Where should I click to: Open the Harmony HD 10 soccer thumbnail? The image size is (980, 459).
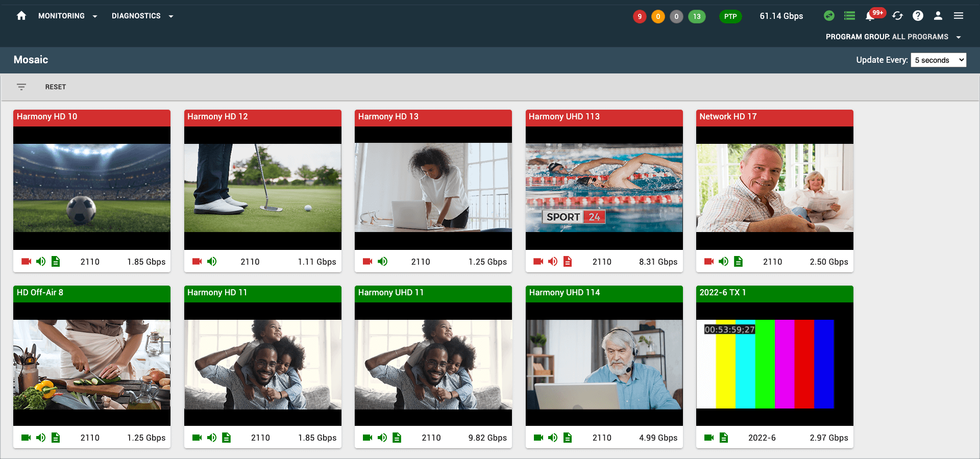point(92,188)
